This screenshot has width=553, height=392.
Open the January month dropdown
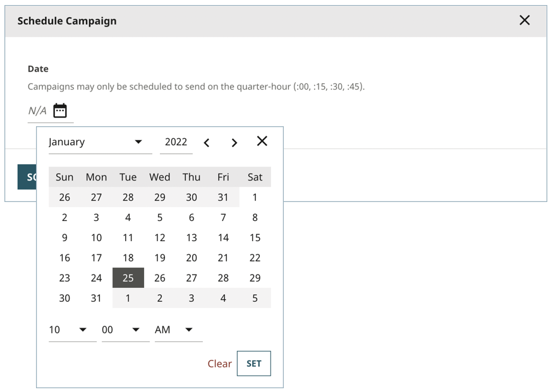(x=98, y=142)
